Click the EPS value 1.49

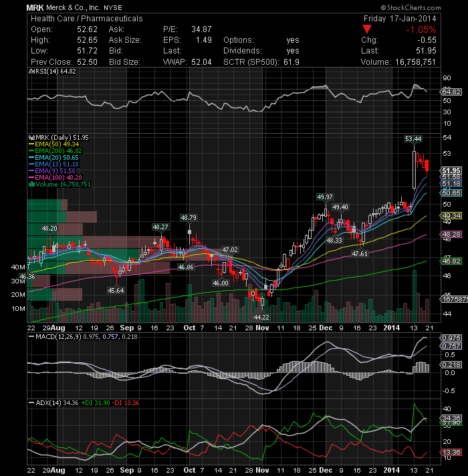click(x=203, y=40)
